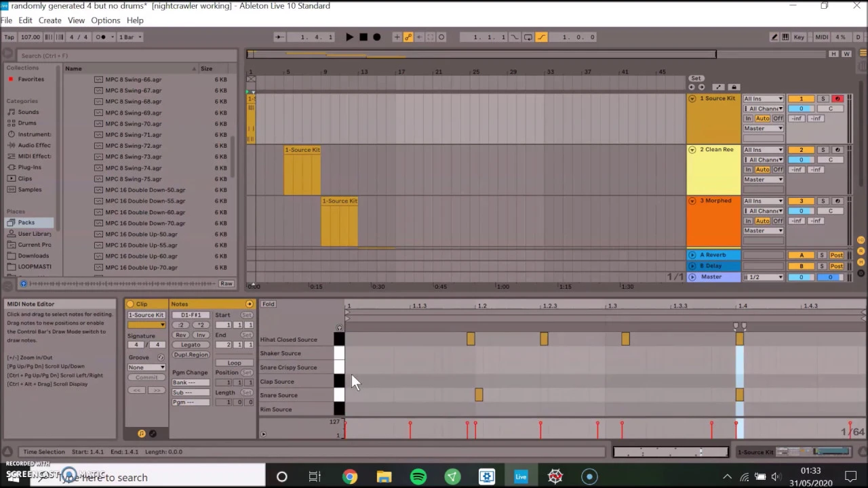Open the Options menu
868x488 pixels.
point(105,20)
